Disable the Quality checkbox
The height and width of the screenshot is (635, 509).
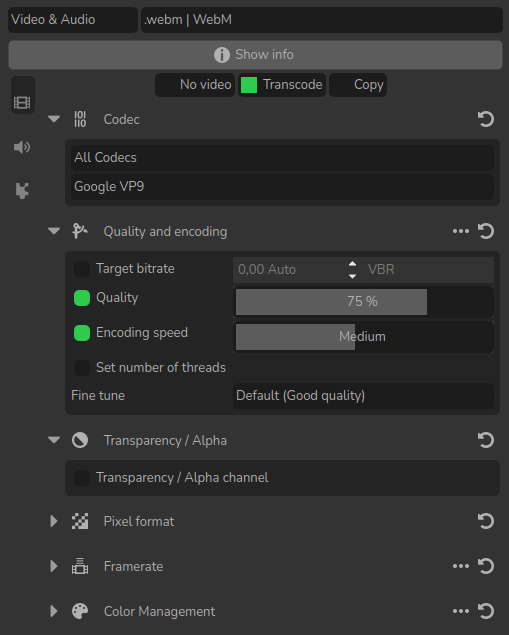tap(82, 298)
